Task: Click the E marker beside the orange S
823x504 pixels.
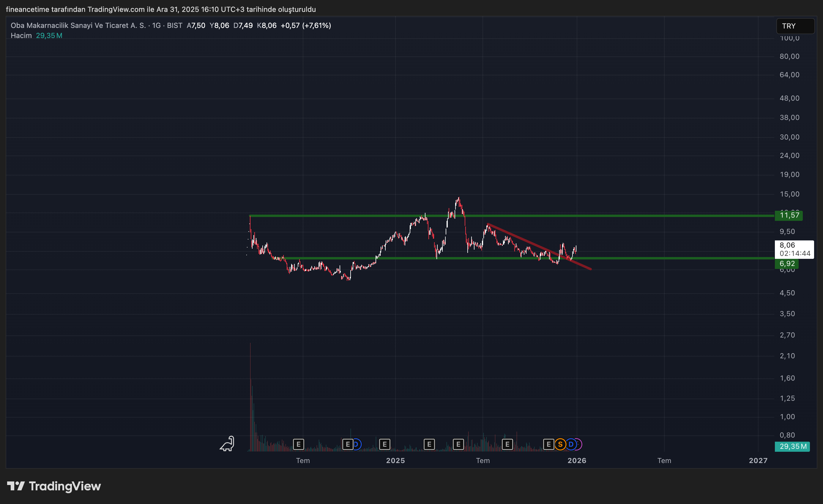Action: click(548, 444)
